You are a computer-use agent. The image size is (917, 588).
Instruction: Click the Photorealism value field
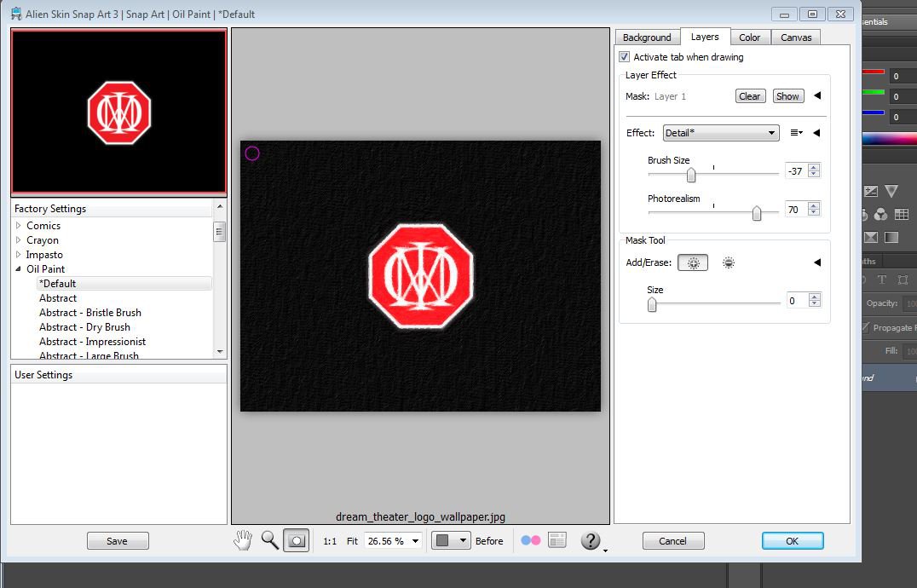pos(795,210)
